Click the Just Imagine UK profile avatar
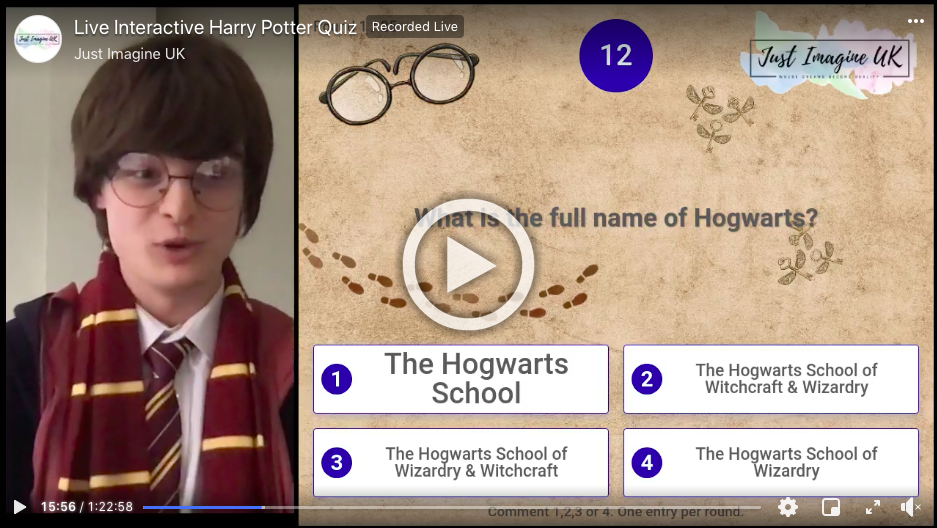937x528 pixels. coord(38,39)
